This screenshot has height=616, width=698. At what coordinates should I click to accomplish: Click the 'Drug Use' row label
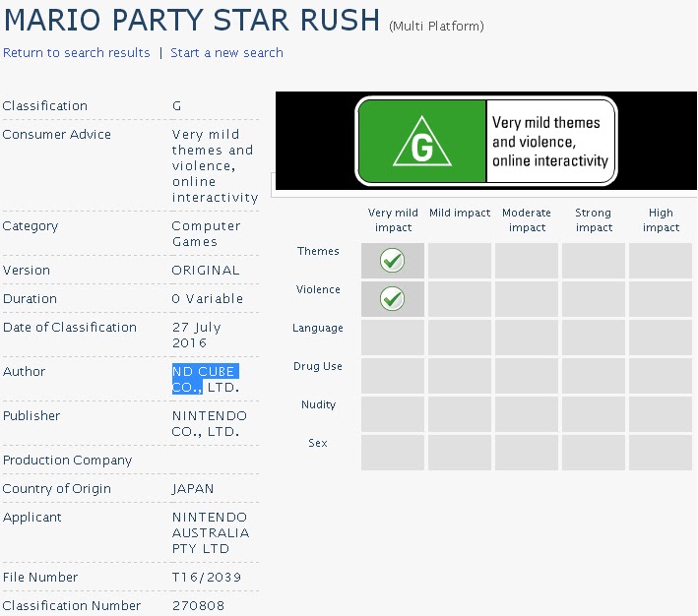click(318, 366)
